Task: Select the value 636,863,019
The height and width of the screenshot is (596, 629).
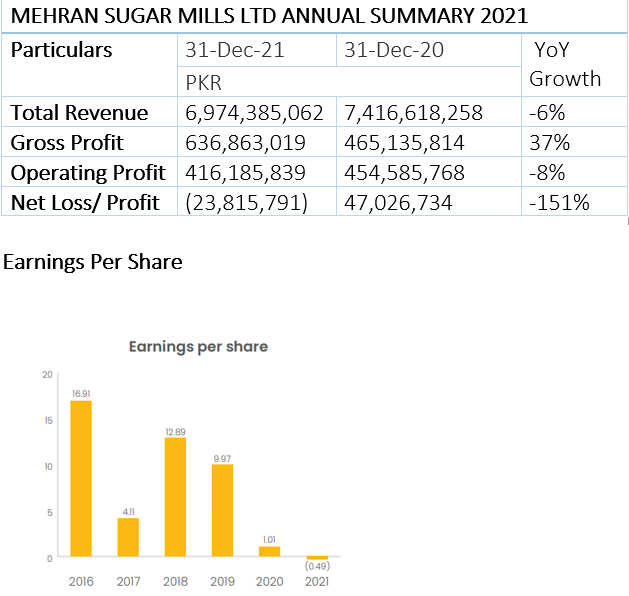Action: 245,142
